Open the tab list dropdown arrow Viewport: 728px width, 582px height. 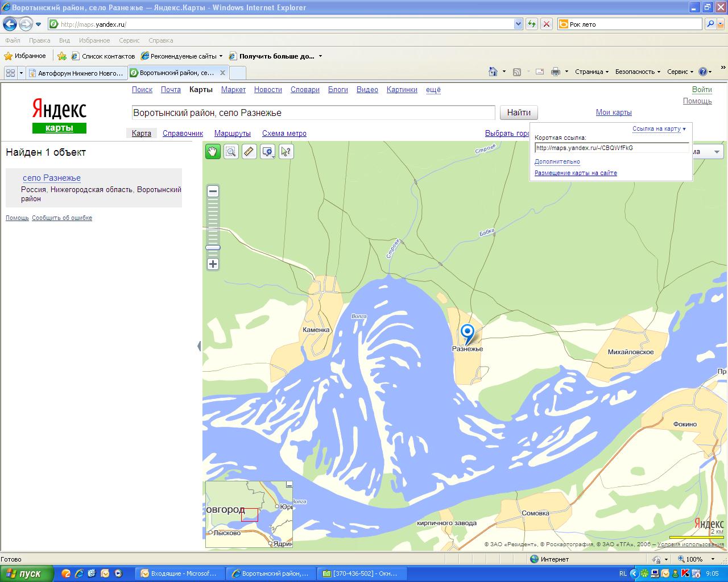coord(21,73)
